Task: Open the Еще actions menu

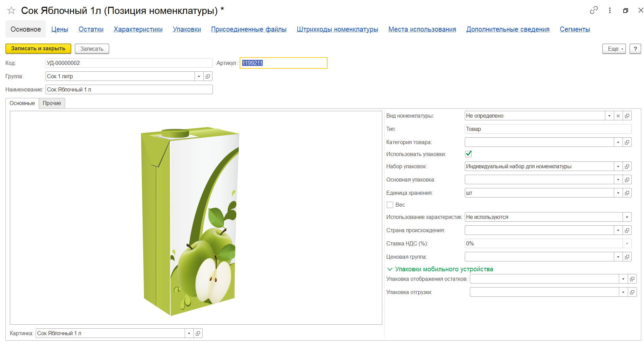Action: click(x=614, y=49)
